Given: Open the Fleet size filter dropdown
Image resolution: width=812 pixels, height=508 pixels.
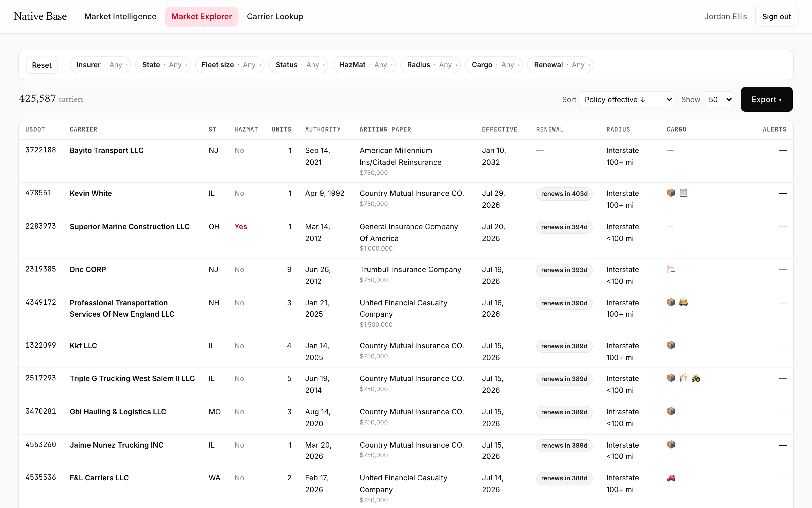Looking at the screenshot, I should click(230, 65).
